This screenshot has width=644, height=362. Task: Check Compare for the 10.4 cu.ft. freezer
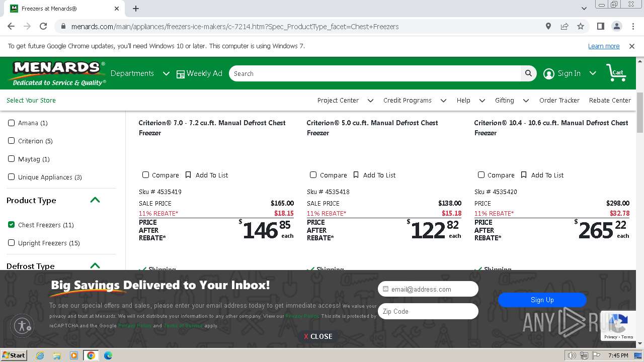tap(481, 175)
